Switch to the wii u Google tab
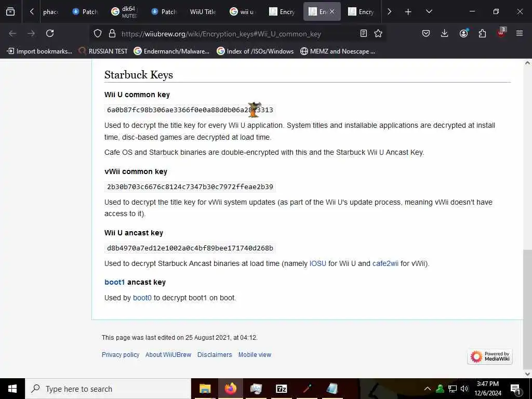This screenshot has width=532, height=399. tap(242, 11)
